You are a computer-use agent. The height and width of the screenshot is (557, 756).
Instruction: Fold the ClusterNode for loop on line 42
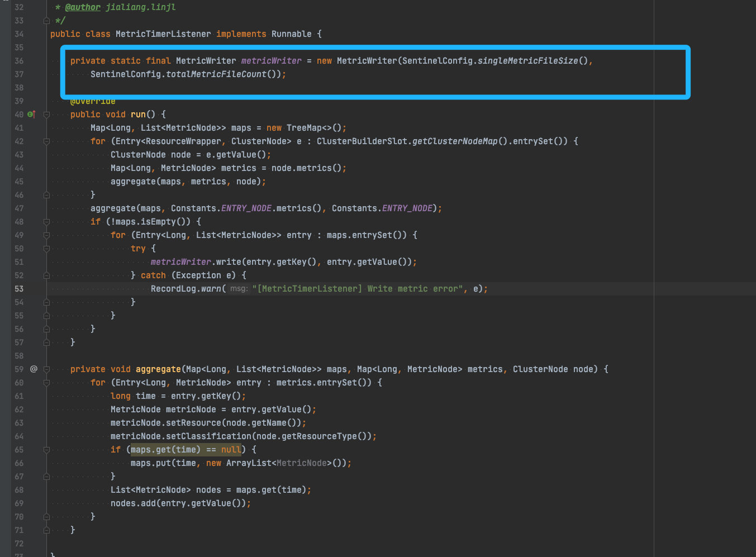point(47,141)
